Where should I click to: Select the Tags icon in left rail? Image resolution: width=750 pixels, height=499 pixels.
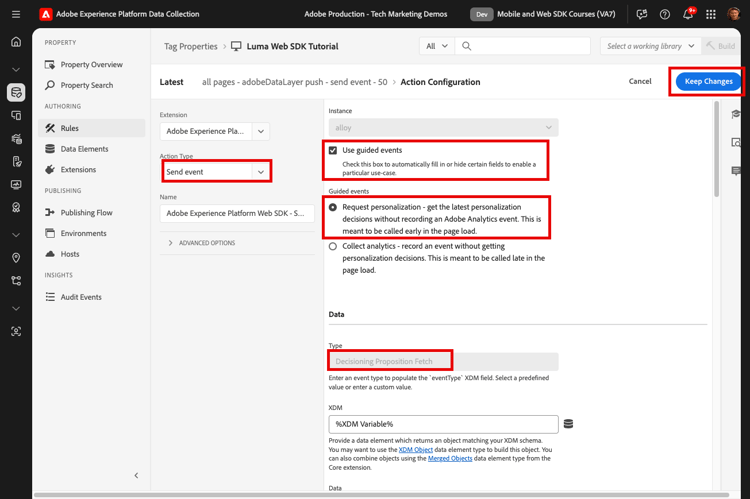[16, 92]
